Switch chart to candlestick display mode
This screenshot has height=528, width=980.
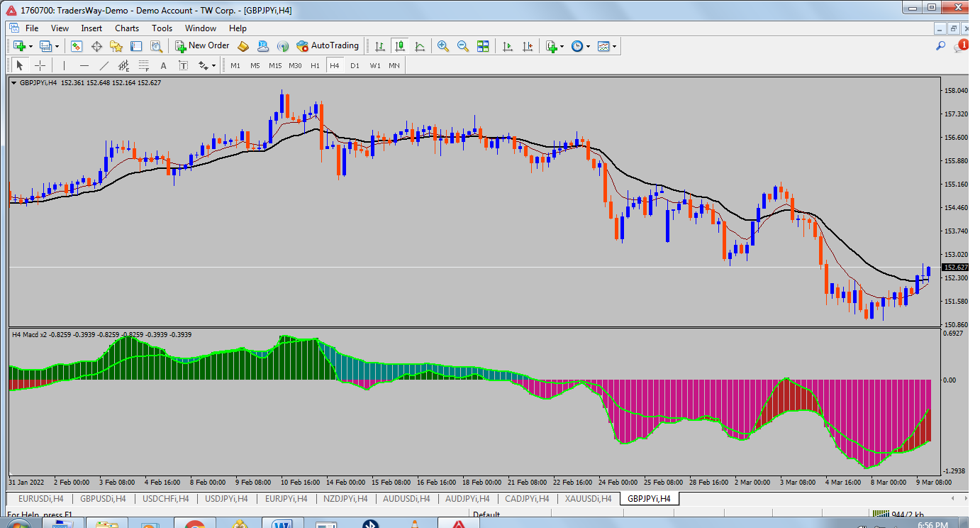(400, 46)
